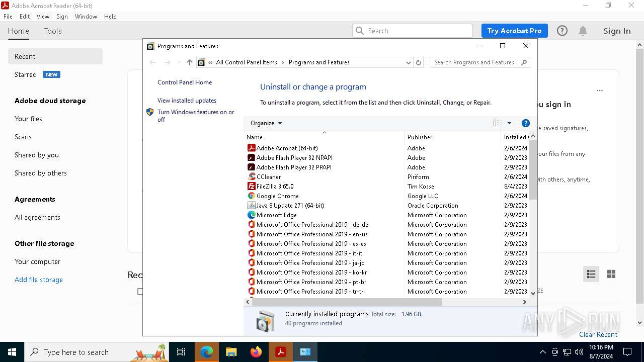Screen dimensions: 644x362
Task: Switch Acrobat recent files to list view
Action: click(591, 274)
